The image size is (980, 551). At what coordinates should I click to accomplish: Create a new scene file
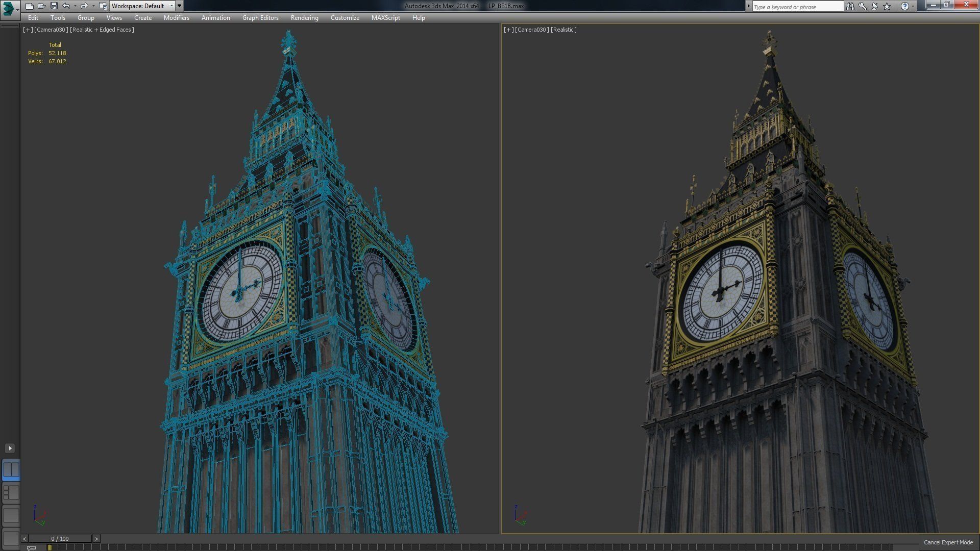(30, 6)
